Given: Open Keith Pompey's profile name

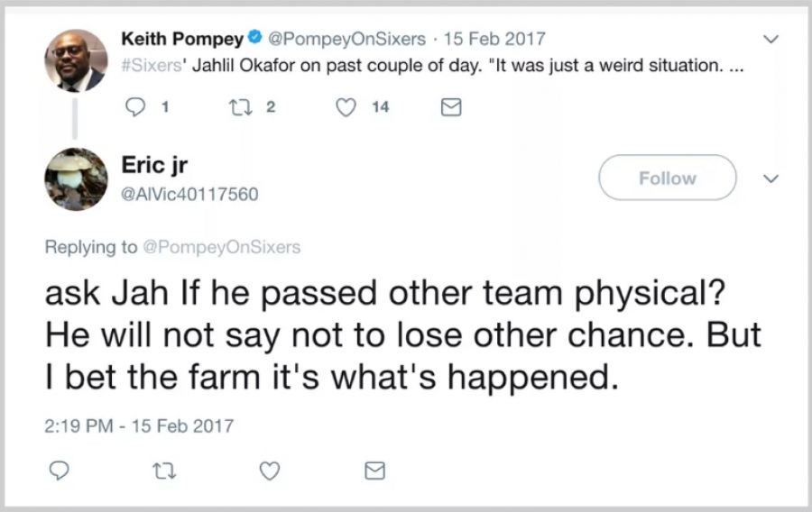Looking at the screenshot, I should pos(181,40).
